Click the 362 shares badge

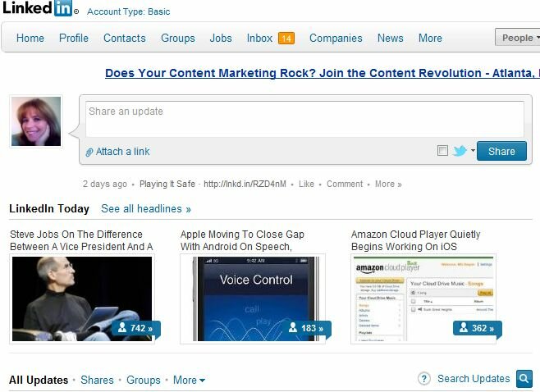coord(478,328)
